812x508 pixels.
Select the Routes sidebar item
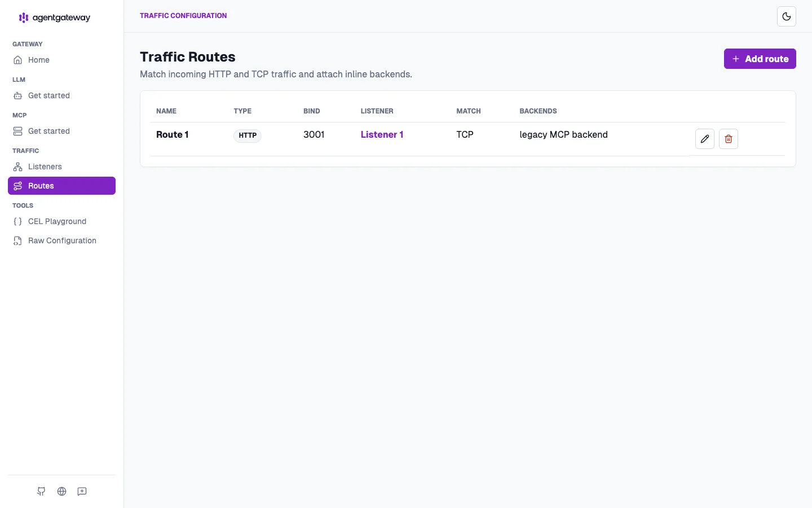tap(61, 186)
